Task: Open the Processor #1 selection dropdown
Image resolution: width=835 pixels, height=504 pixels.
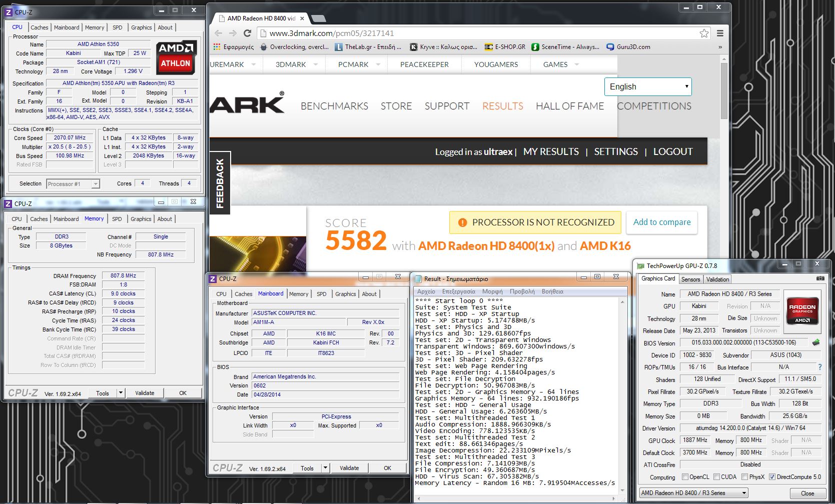Action: (x=73, y=184)
